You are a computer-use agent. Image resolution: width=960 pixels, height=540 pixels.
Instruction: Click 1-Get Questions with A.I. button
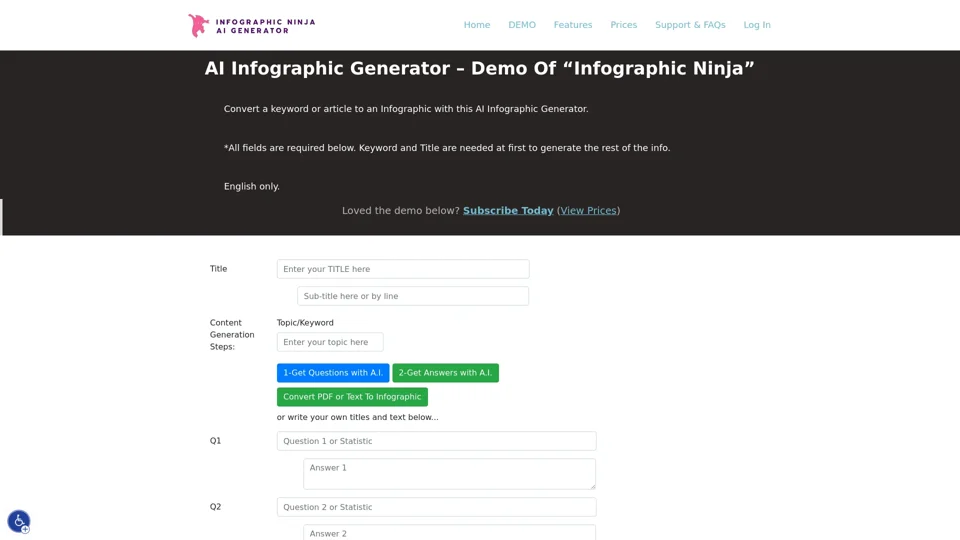click(x=333, y=373)
